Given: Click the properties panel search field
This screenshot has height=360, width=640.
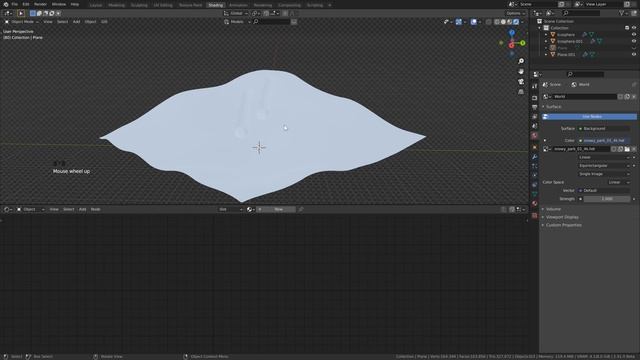Looking at the screenshot, I should (585, 74).
